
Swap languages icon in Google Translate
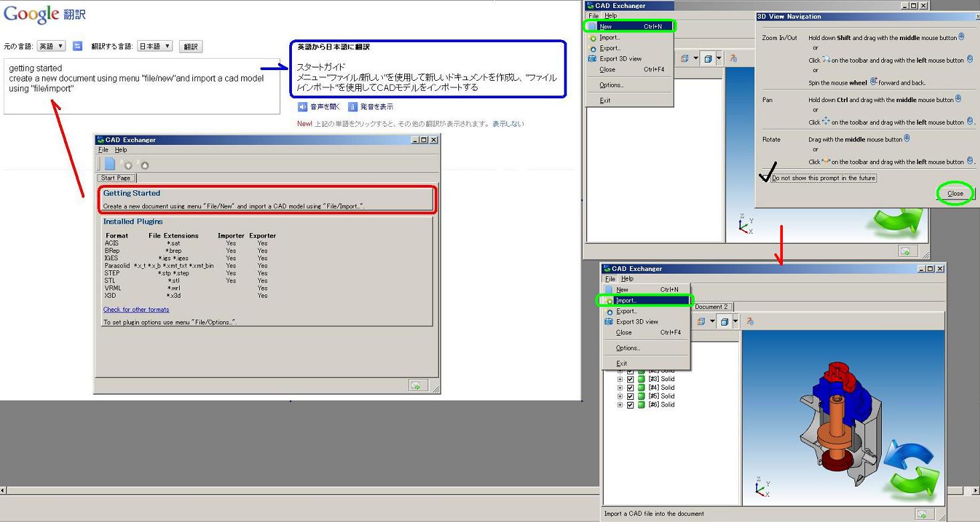point(77,46)
